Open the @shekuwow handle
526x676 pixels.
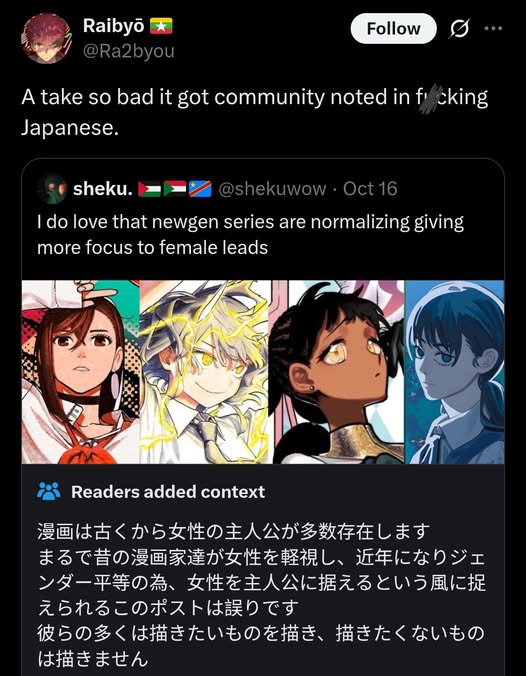[272, 189]
